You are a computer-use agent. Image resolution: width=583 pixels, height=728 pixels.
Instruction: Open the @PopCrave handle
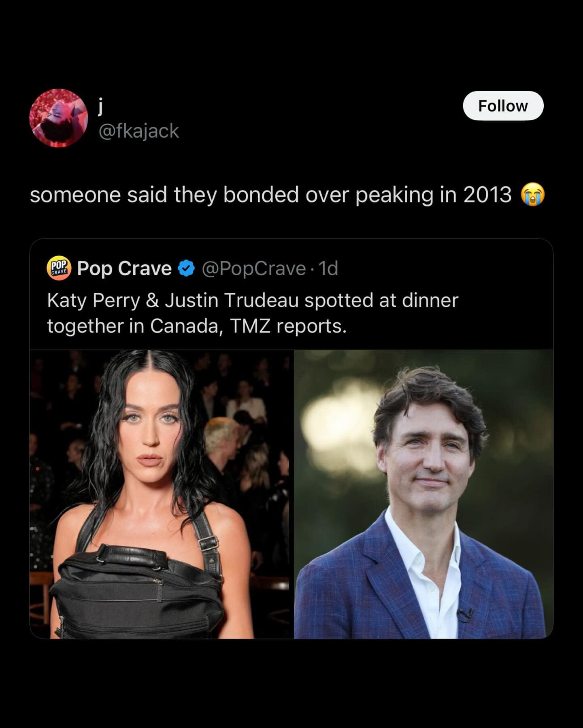click(253, 268)
